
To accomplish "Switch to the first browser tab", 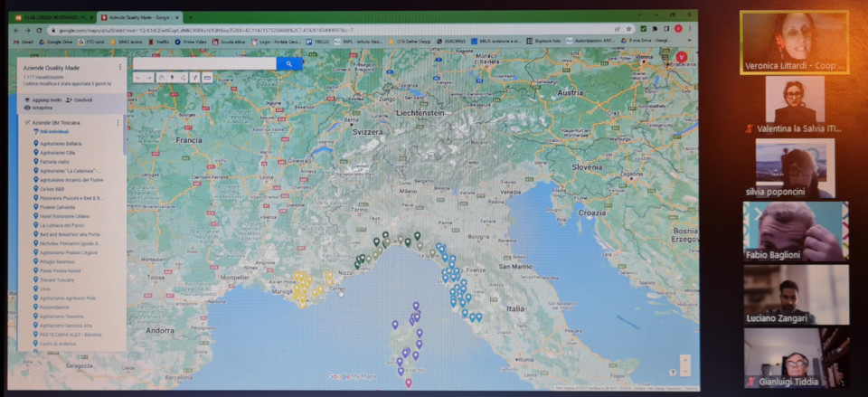I will pyautogui.click(x=52, y=18).
